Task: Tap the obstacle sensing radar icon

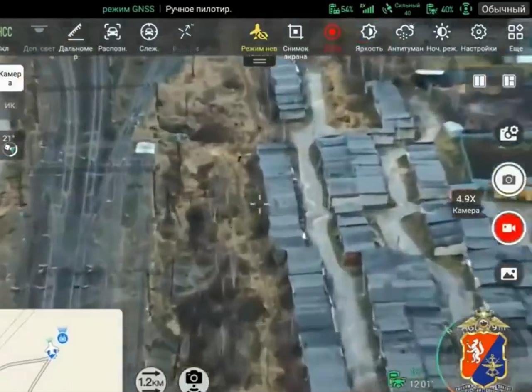Action: [x=466, y=9]
